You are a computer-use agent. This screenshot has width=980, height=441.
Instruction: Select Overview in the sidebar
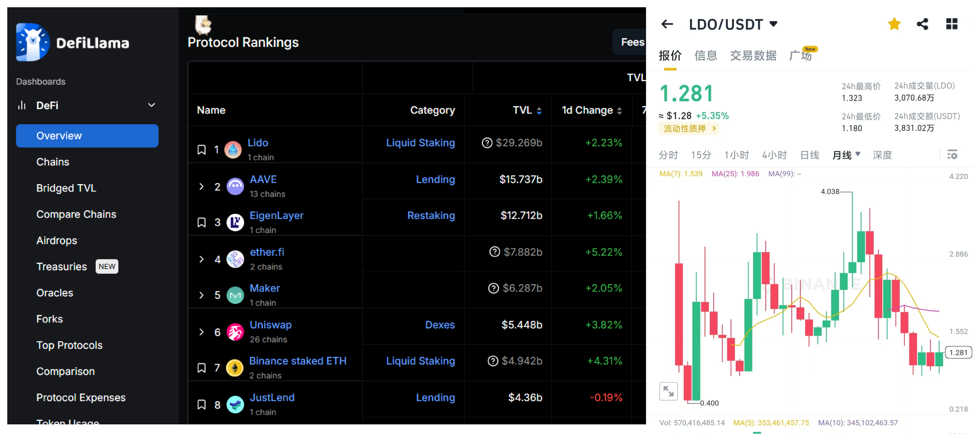[x=87, y=136]
